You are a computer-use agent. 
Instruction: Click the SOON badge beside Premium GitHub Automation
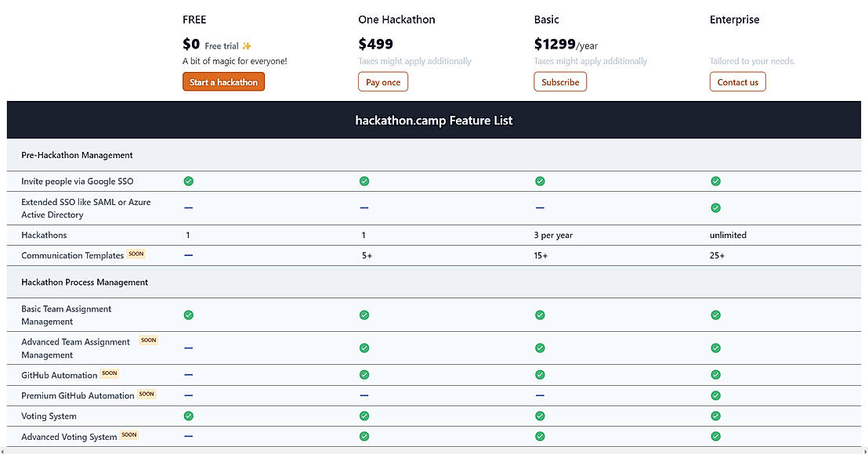coord(146,394)
